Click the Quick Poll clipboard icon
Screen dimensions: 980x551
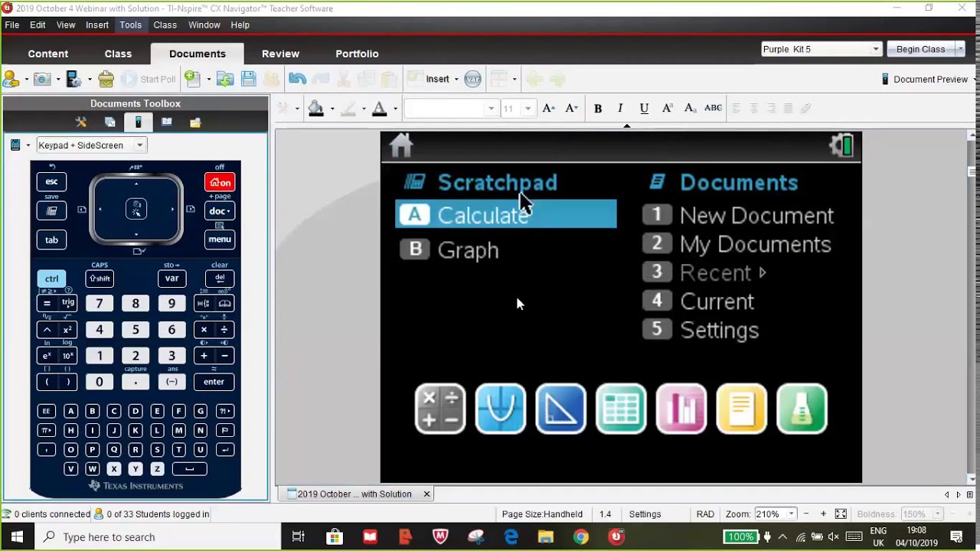click(x=106, y=79)
